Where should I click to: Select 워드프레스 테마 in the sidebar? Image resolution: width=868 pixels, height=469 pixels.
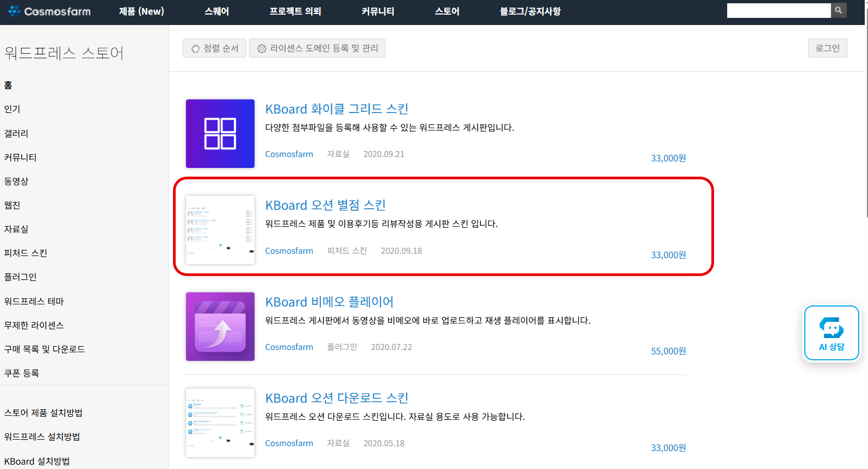click(34, 301)
